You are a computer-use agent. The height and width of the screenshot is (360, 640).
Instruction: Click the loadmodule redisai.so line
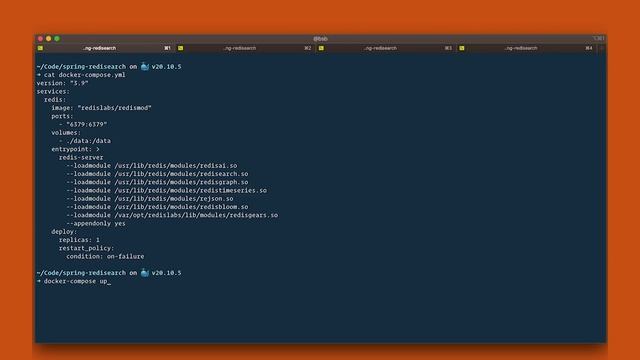tap(152, 165)
